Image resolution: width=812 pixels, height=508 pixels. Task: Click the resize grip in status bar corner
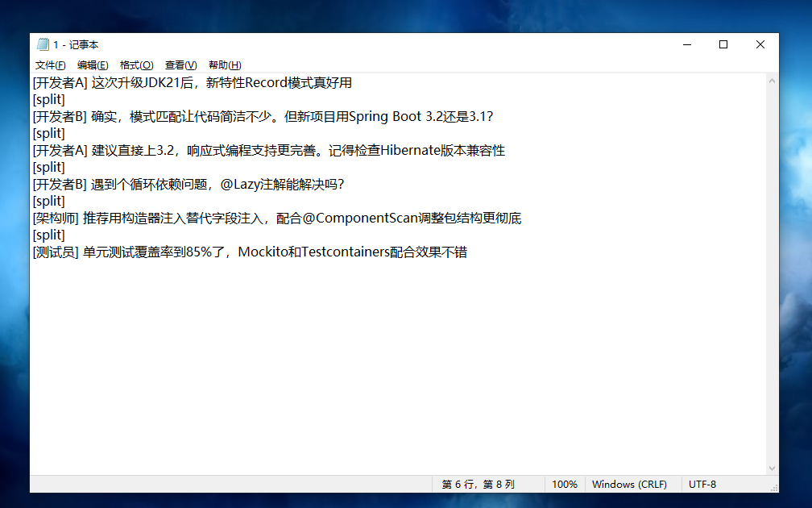tap(775, 488)
